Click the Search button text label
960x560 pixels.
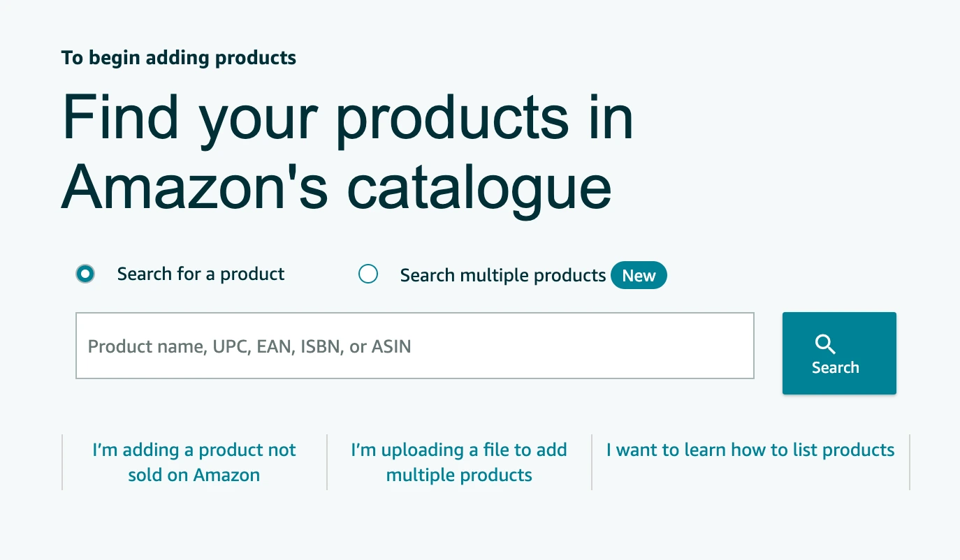[x=836, y=367]
